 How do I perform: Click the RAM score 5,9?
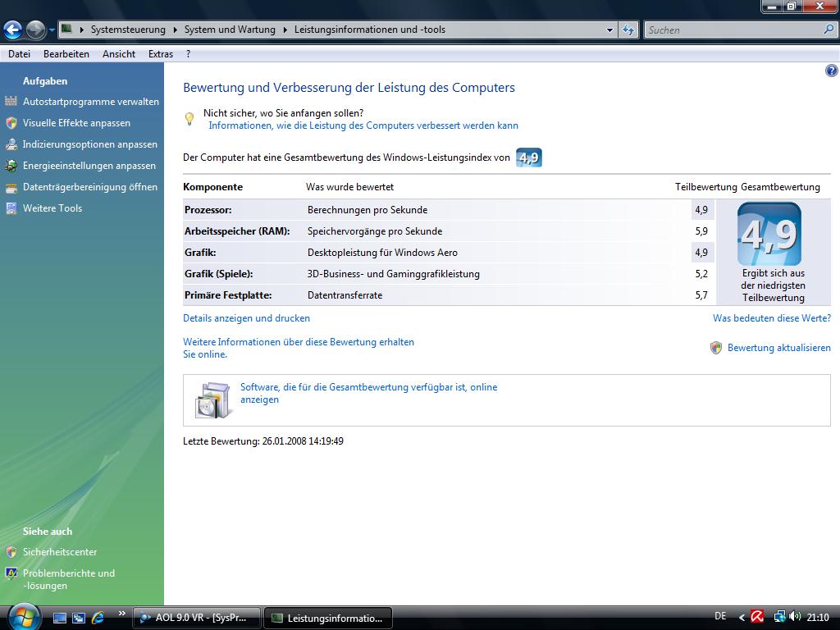click(701, 231)
